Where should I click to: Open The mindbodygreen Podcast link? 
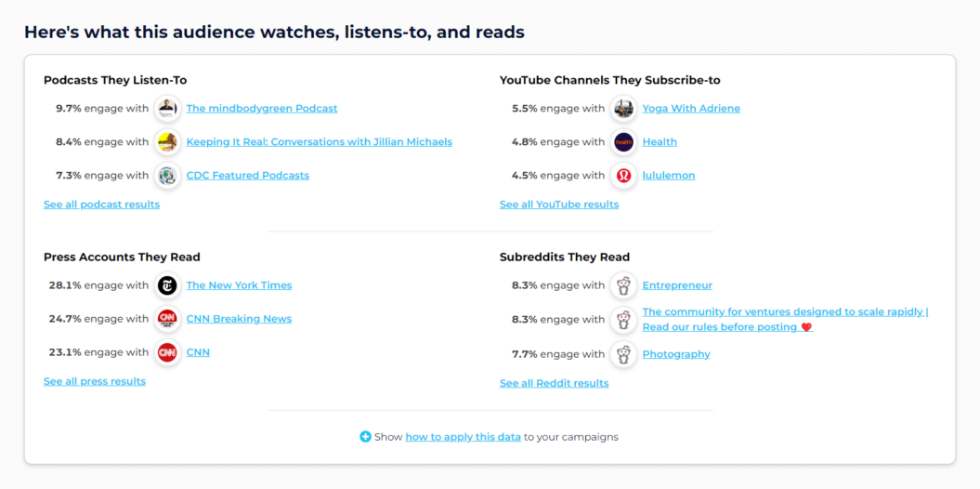262,108
